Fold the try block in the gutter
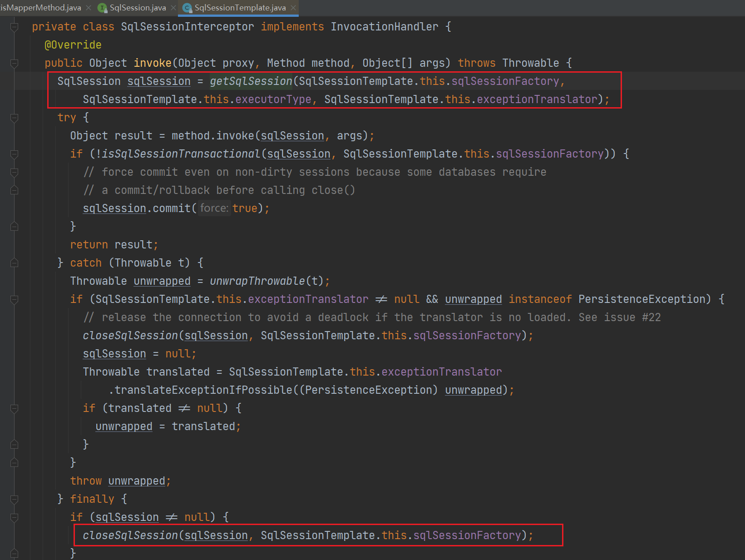This screenshot has height=560, width=745. point(15,118)
